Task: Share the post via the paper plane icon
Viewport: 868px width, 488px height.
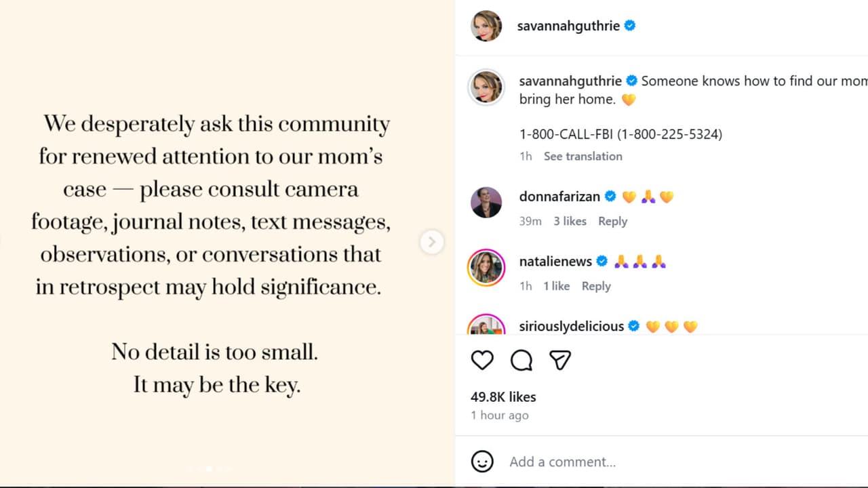Action: [560, 360]
